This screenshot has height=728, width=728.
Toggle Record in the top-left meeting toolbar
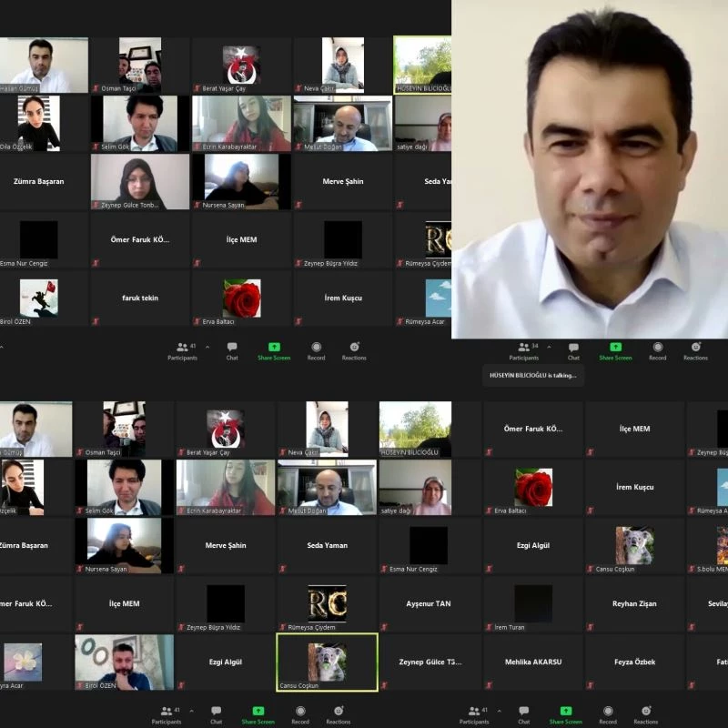click(x=316, y=350)
